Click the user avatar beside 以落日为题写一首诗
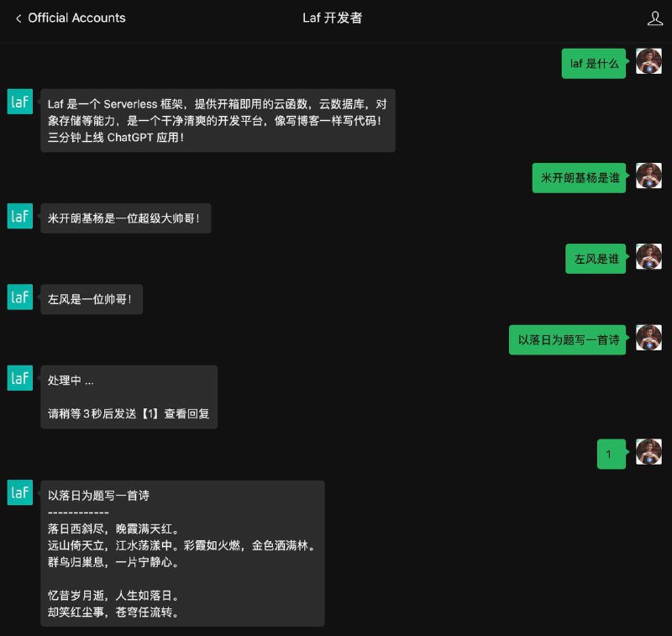Screen dimensions: 672x636 pyautogui.click(x=648, y=337)
